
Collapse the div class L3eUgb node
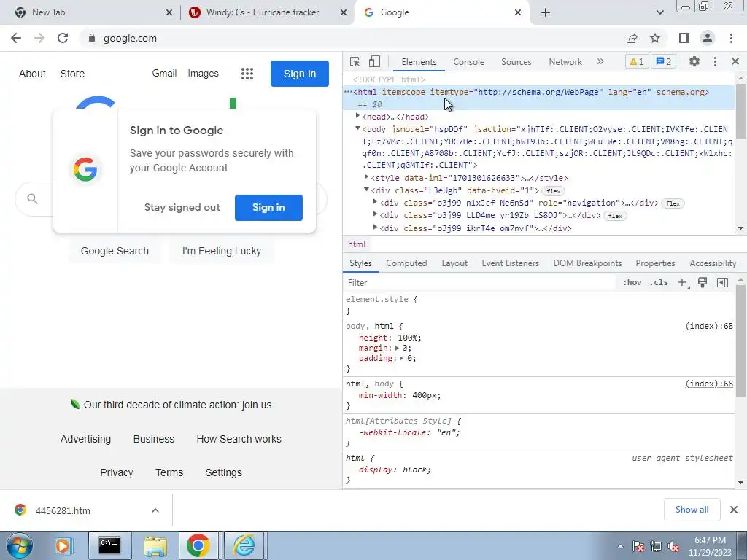click(x=366, y=190)
